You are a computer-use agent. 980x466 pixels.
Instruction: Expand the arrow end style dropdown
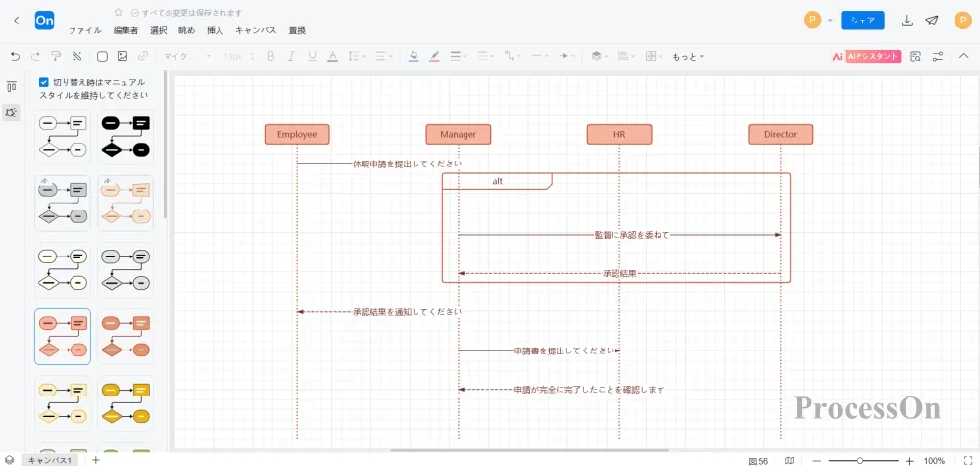click(567, 56)
